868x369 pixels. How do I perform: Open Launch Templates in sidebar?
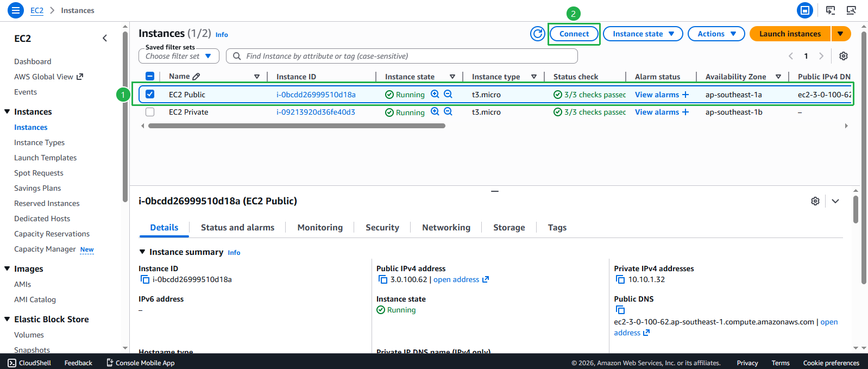coord(45,158)
